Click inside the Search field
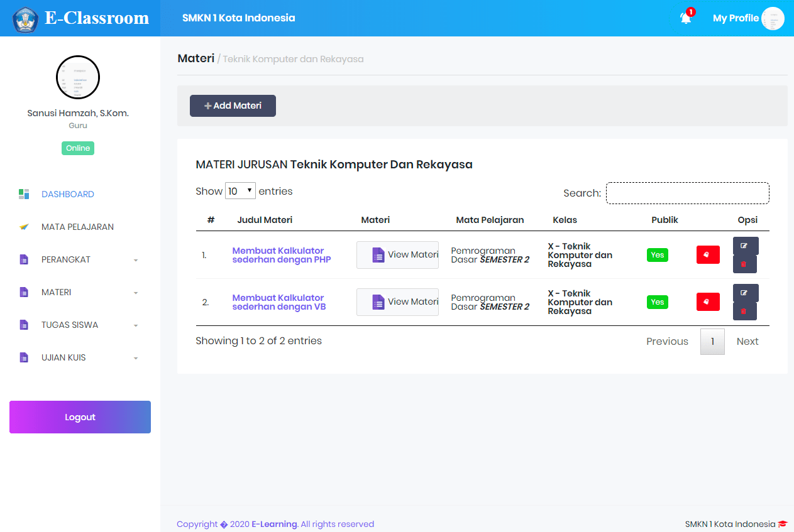794x532 pixels. tap(687, 193)
